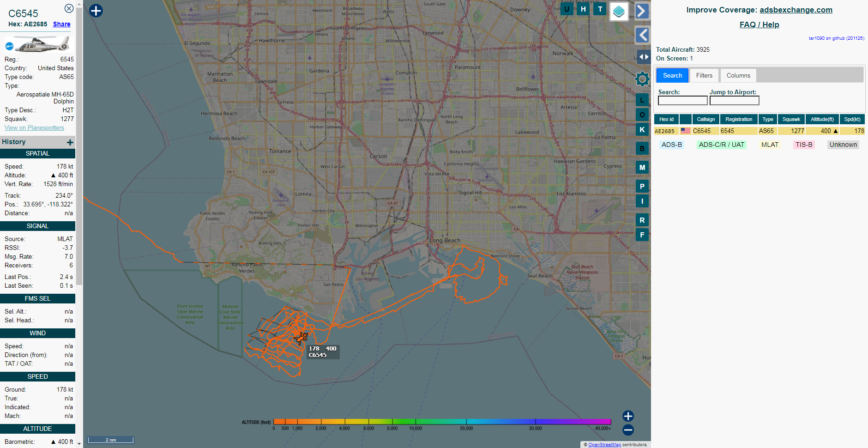The height and width of the screenshot is (448, 868).
Task: Sort table by Registration column
Action: [739, 119]
